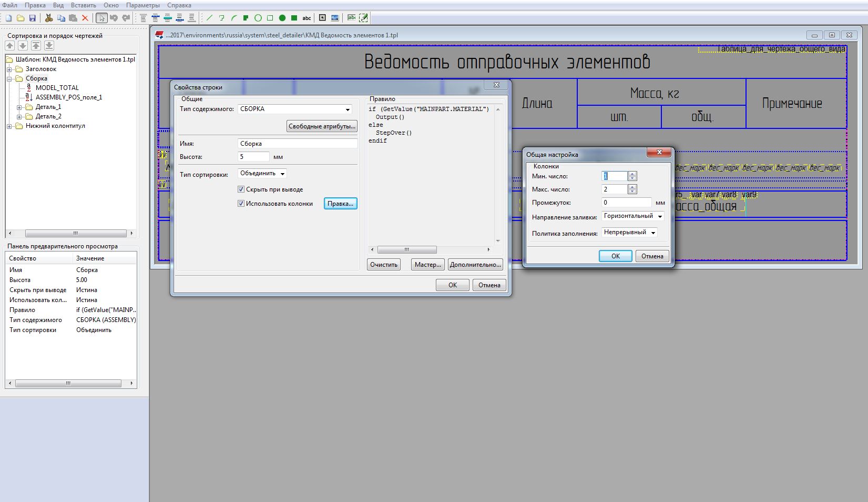
Task: Click 'Свободные атрибуты...' button
Action: (x=322, y=126)
